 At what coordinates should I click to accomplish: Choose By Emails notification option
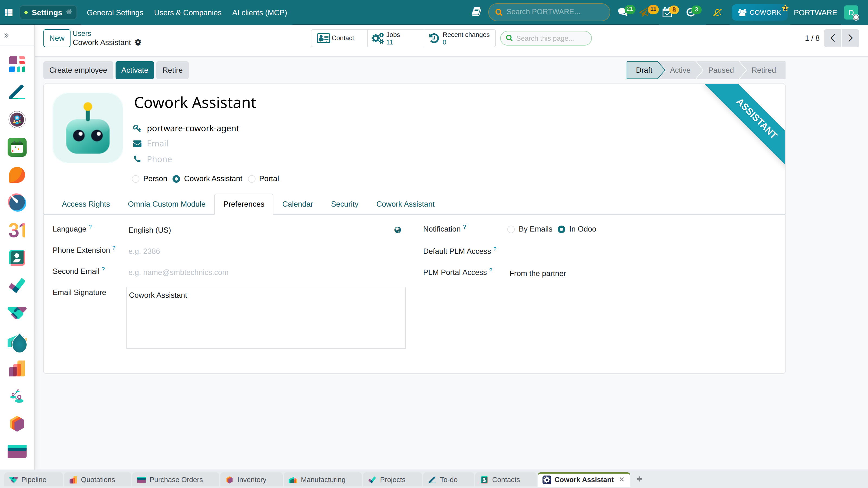point(511,229)
